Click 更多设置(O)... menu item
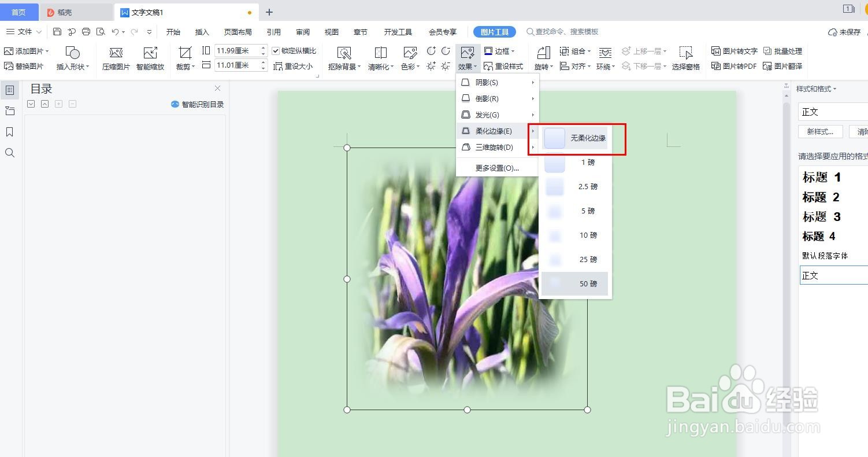Image resolution: width=868 pixels, height=457 pixels. point(498,168)
